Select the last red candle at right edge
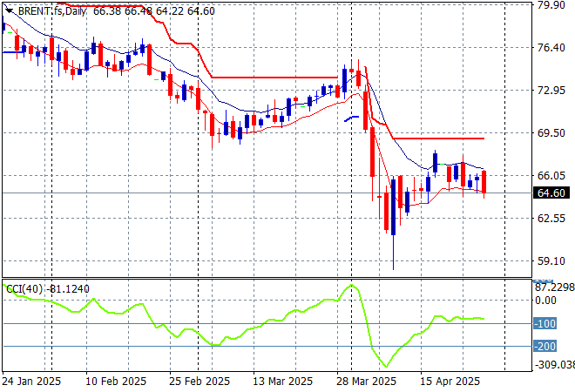The image size is (575, 392). 483,182
